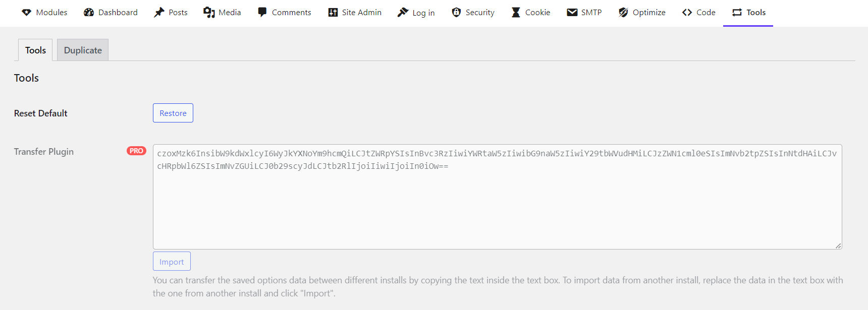The image size is (868, 310).
Task: Select the Log in key icon
Action: coord(403,12)
